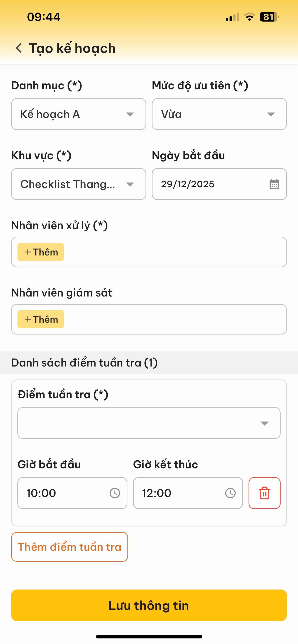Open the Danh mục dropdown showing Kế hoạch A
This screenshot has width=298, height=644.
click(x=79, y=114)
